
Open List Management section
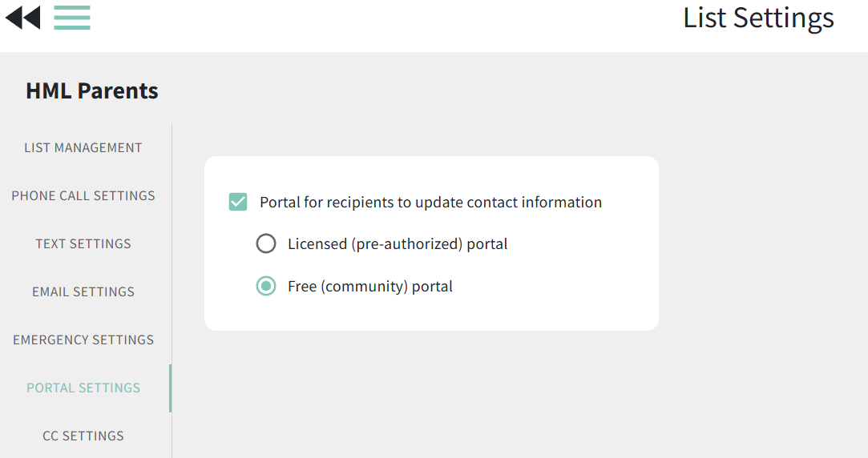coord(83,147)
